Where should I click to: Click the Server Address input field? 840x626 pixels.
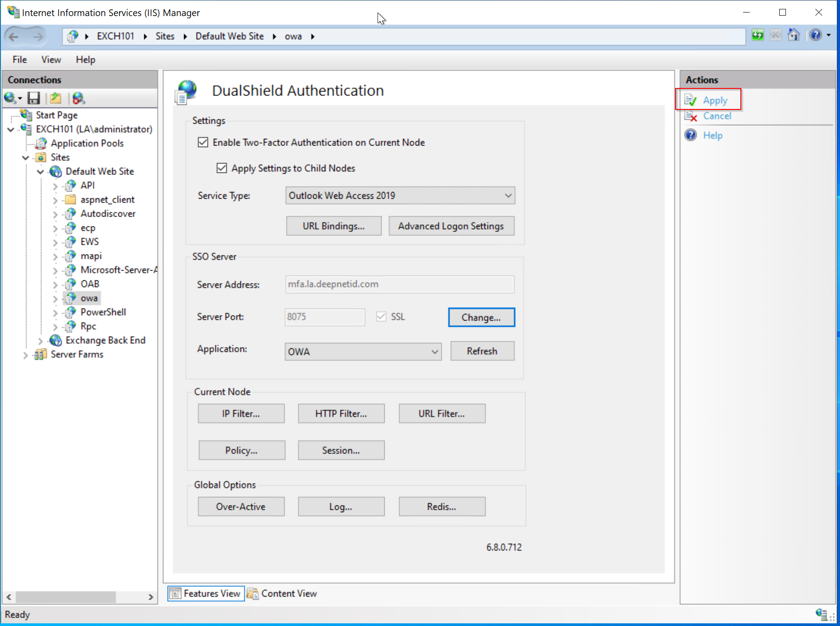point(399,284)
